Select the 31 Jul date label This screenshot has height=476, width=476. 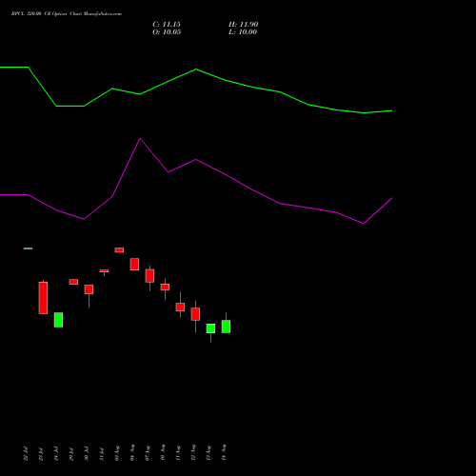[x=102, y=454]
